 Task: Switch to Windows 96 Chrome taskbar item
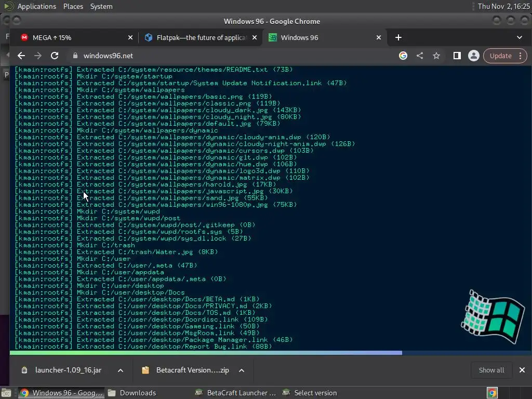pos(61,393)
